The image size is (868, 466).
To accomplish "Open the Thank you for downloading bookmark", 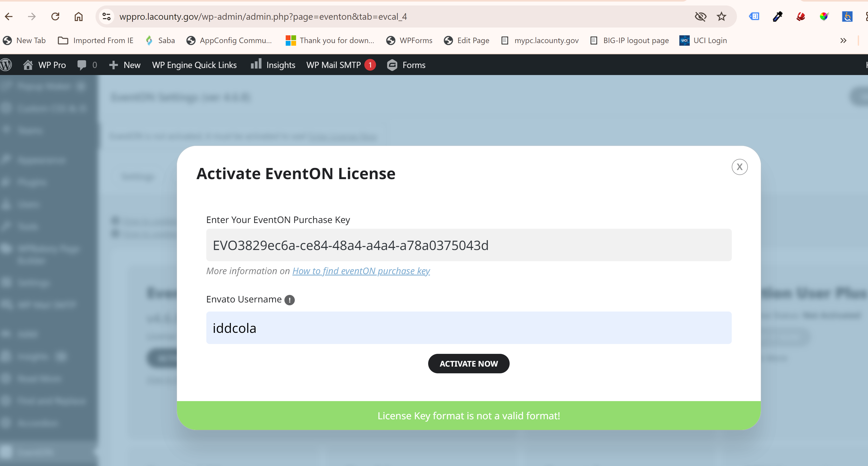I will (x=330, y=40).
